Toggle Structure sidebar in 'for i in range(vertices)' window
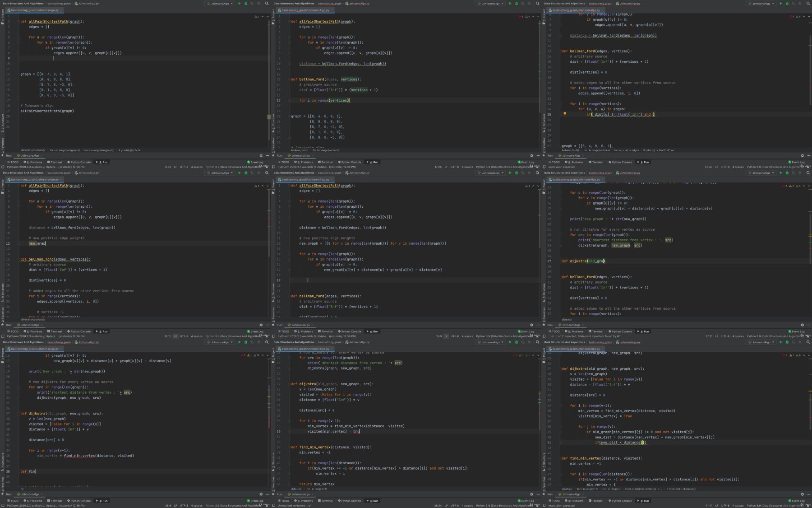Screen dimensions: 812x508 tap(273, 123)
